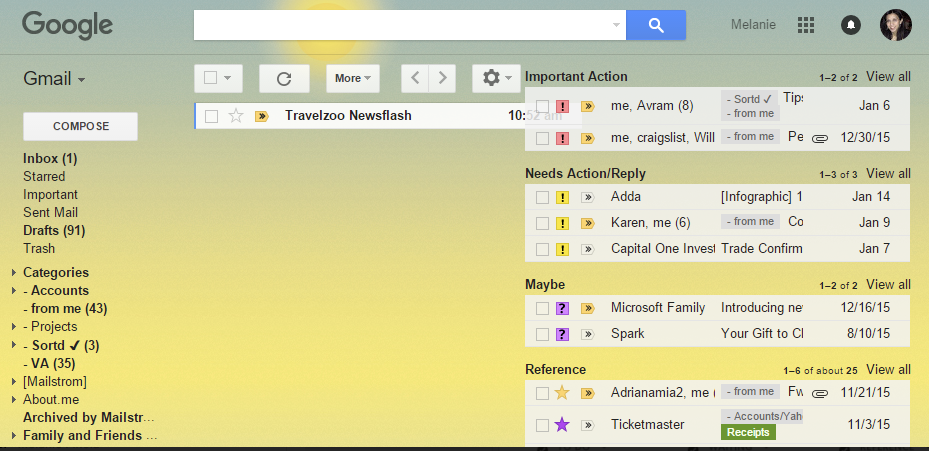View all Needs Action/Reply emails
Image resolution: width=929 pixels, height=451 pixels.
888,174
